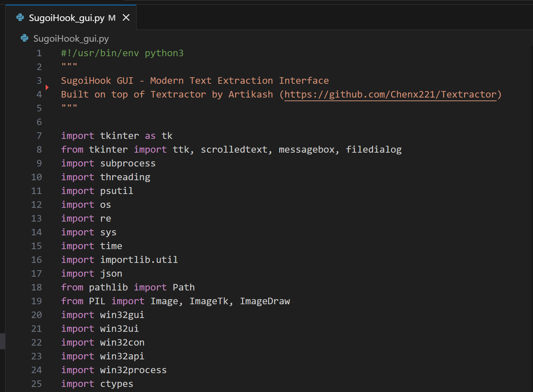Open the SugoiHook_gui.py breadcrumb item
Screen dimensions: 533x392
[71, 38]
